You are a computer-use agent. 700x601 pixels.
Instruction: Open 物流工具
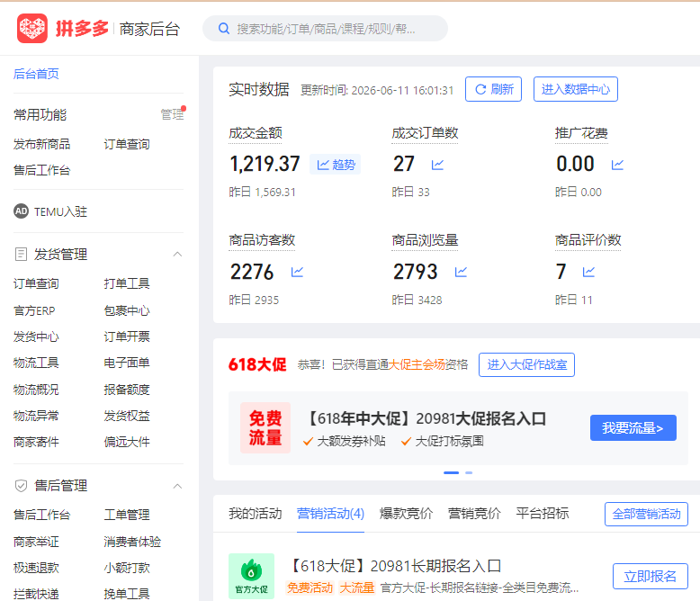[x=36, y=363]
